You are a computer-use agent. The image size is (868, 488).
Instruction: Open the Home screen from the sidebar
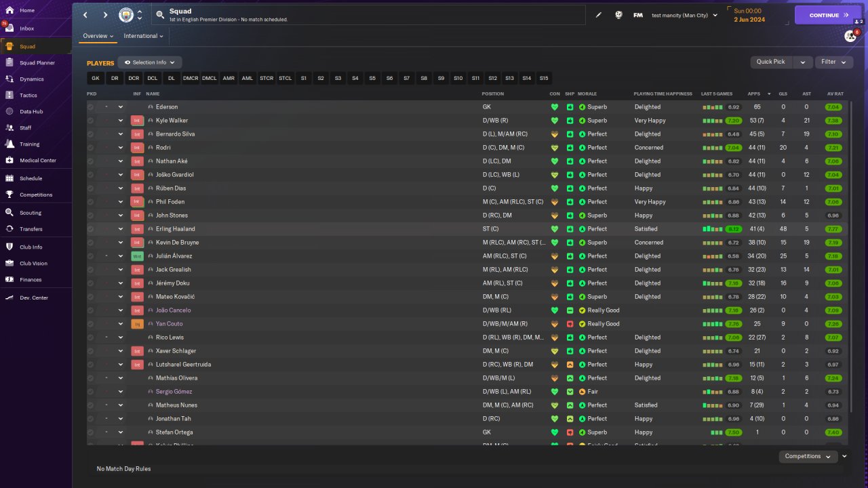point(27,10)
